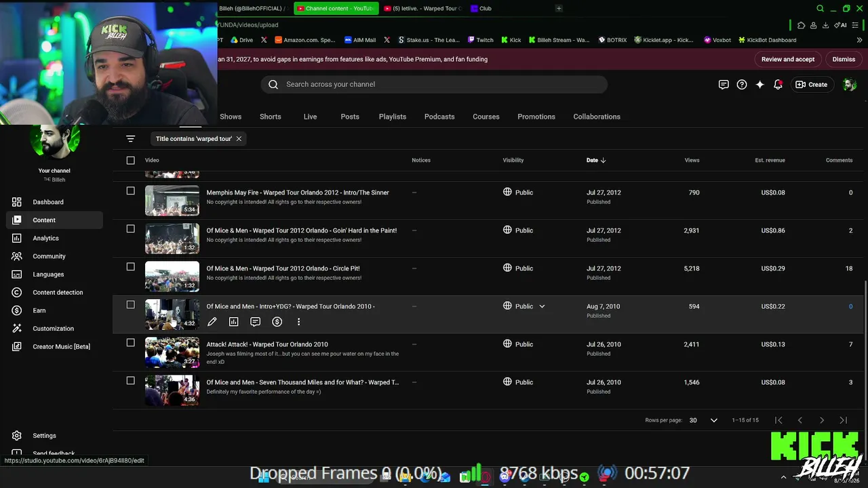The image size is (868, 488).
Task: Switch to the Promotions tab
Action: [x=536, y=117]
